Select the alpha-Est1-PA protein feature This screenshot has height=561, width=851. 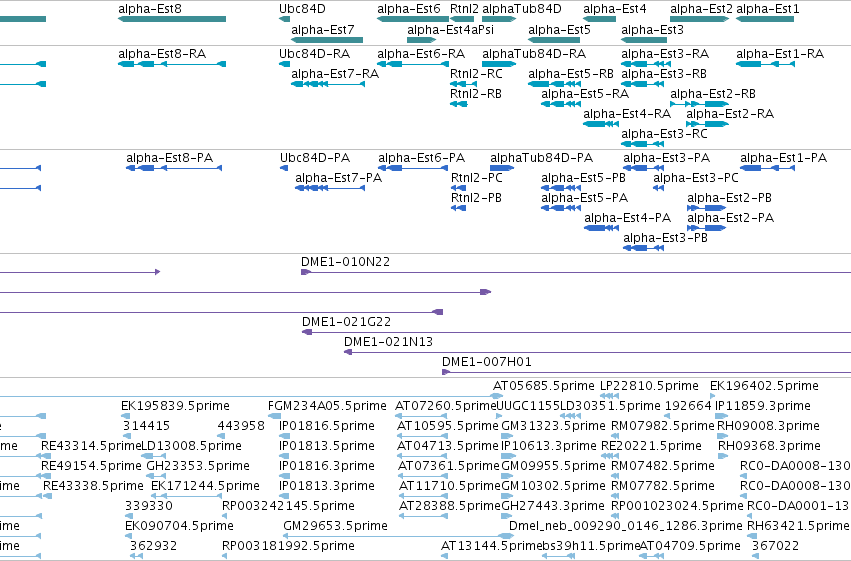(767, 168)
